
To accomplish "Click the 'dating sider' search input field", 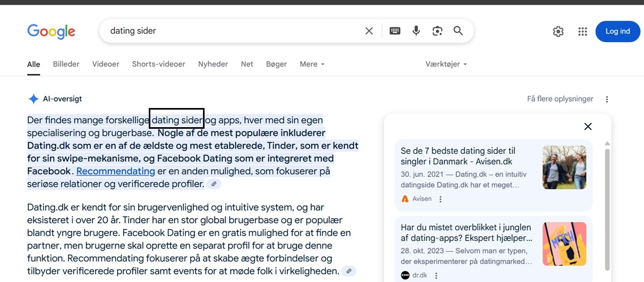I will click(x=228, y=31).
